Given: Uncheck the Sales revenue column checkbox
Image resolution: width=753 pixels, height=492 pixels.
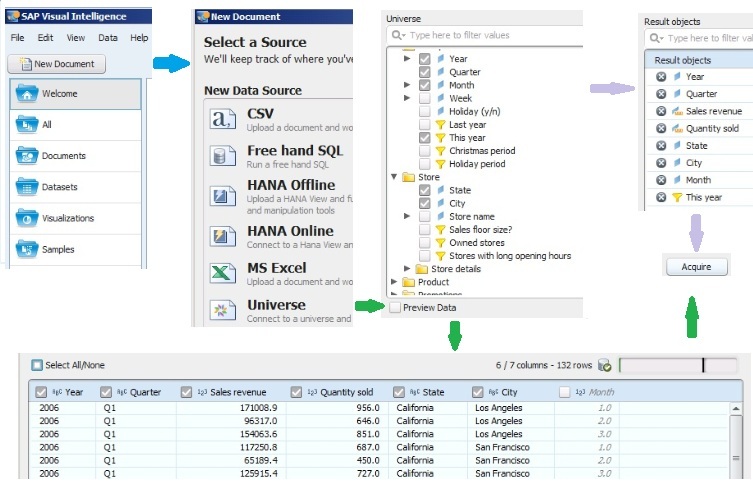Looking at the screenshot, I should point(186,393).
